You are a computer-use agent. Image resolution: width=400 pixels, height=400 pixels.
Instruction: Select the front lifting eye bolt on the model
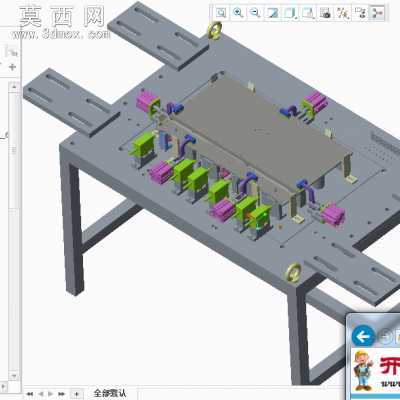pyautogui.click(x=293, y=272)
